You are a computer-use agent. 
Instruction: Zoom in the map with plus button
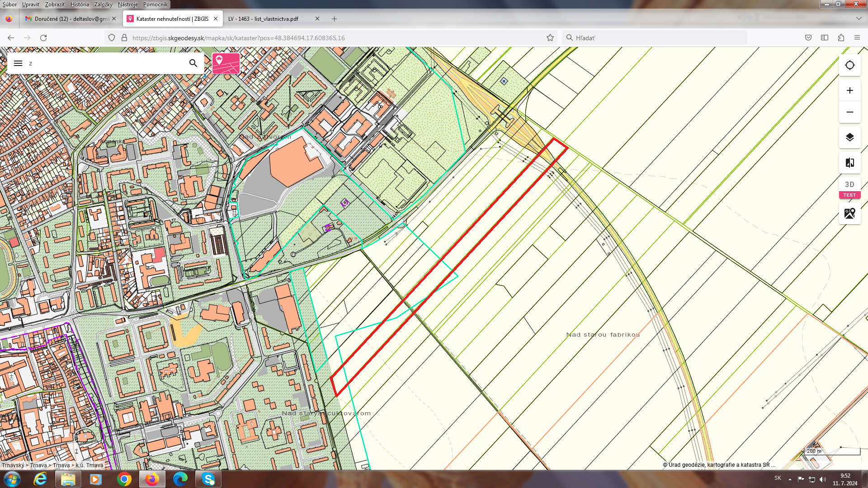click(849, 90)
